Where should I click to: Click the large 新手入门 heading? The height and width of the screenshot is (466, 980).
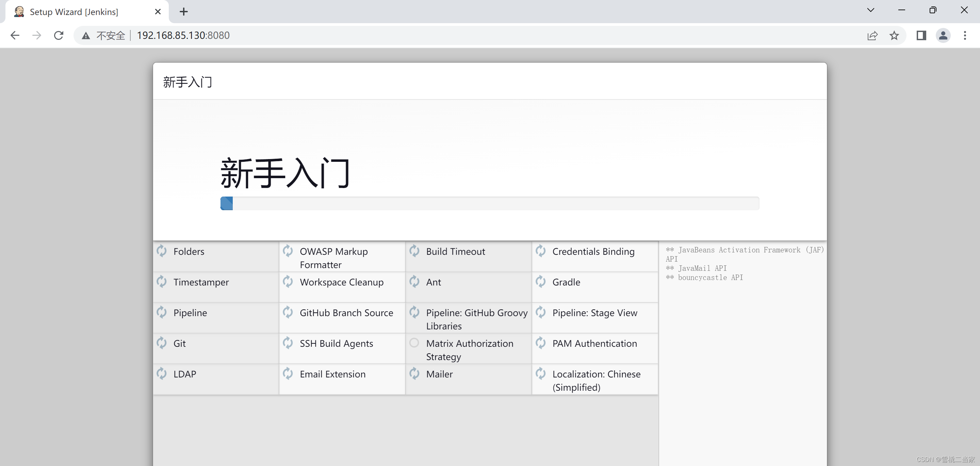click(x=284, y=173)
